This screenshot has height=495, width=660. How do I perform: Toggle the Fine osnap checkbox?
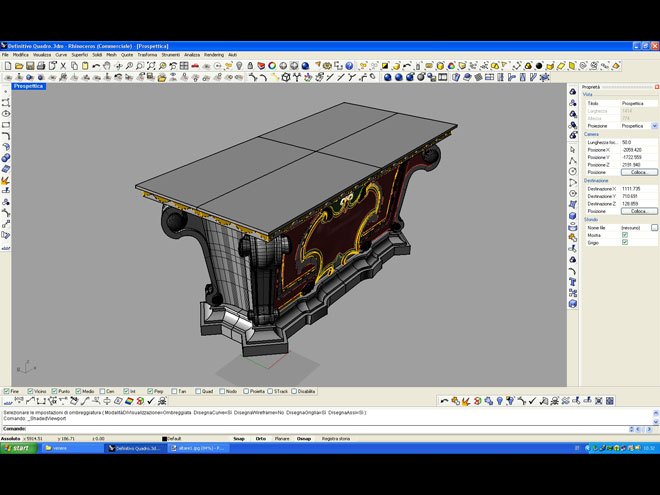tap(6, 391)
